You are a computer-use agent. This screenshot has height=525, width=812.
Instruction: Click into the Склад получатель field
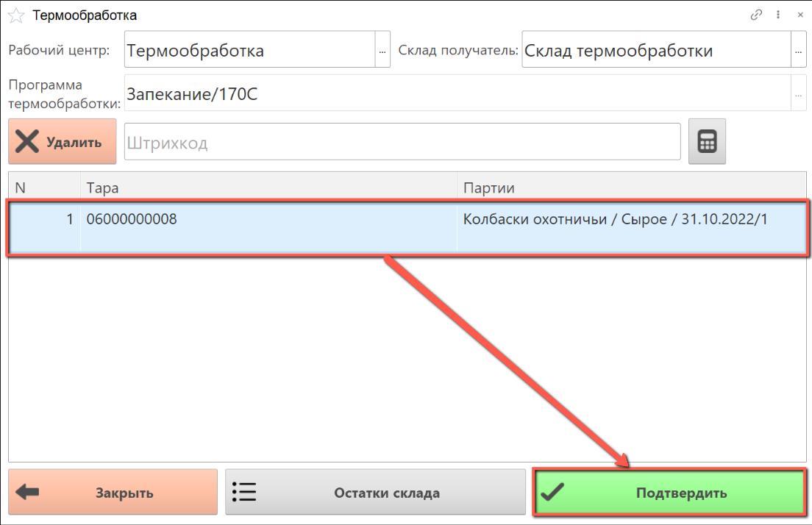point(655,51)
